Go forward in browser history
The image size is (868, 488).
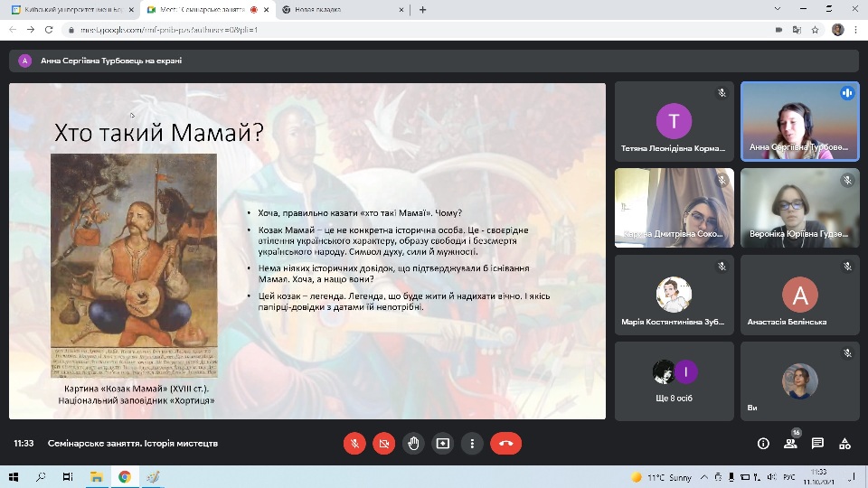coord(31,30)
